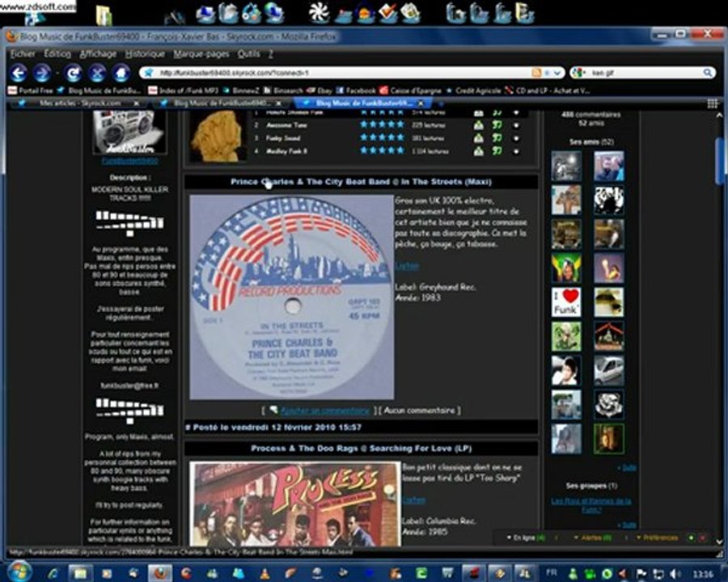Image resolution: width=728 pixels, height=582 pixels.
Task: Rate Awesome Tune with its star rating
Action: coord(382,124)
